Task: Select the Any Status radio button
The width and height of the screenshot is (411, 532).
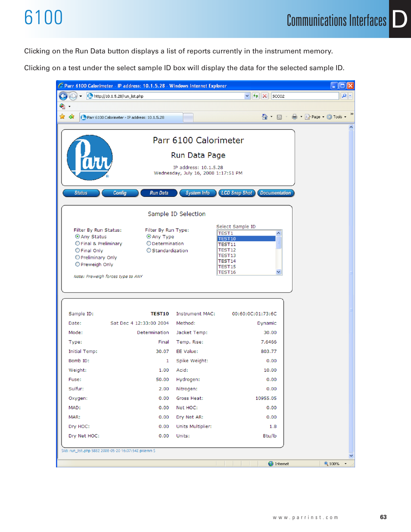Action: click(x=77, y=236)
